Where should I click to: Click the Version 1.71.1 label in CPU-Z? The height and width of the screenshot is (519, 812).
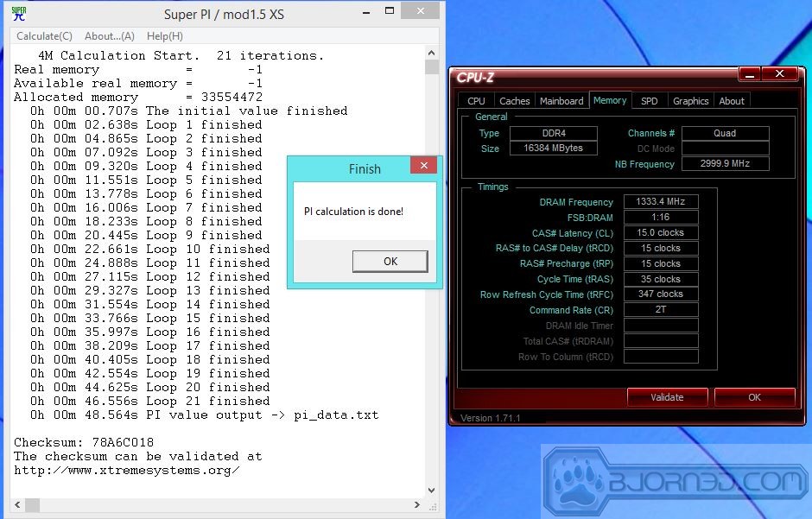coord(491,418)
